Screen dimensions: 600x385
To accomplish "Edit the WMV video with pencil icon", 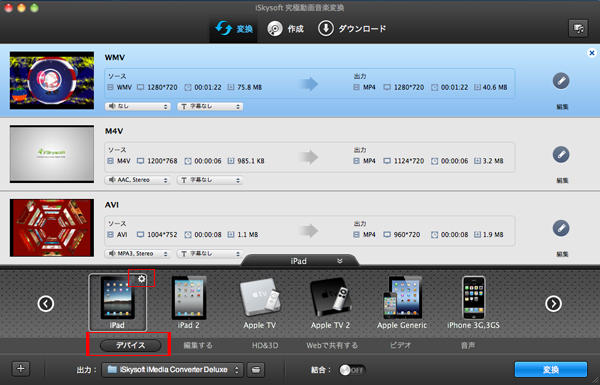I will click(561, 81).
